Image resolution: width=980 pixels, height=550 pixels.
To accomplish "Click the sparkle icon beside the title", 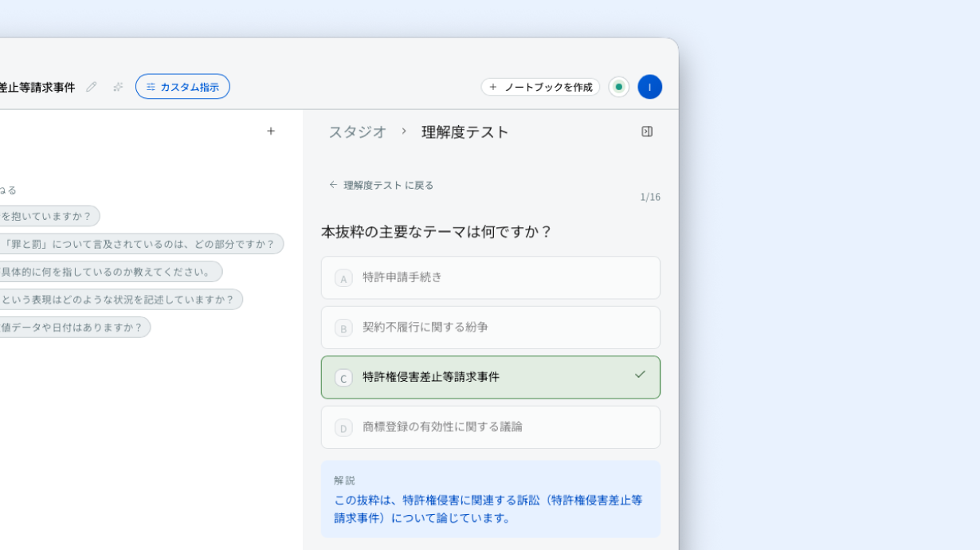I will click(118, 87).
